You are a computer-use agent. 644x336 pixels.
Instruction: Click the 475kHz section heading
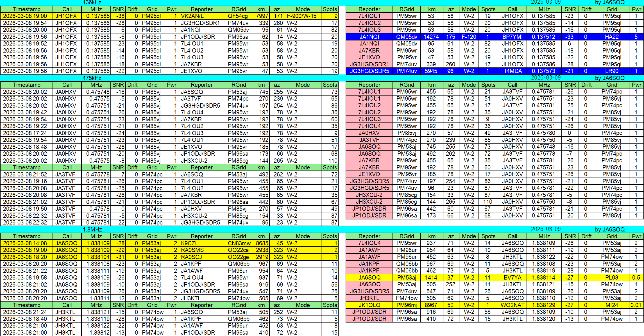[92, 78]
